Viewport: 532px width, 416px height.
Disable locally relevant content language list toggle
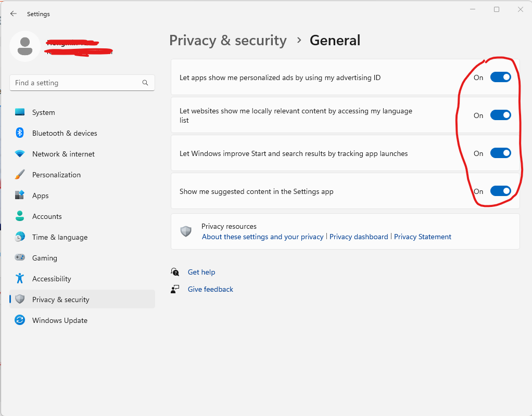[x=500, y=115]
